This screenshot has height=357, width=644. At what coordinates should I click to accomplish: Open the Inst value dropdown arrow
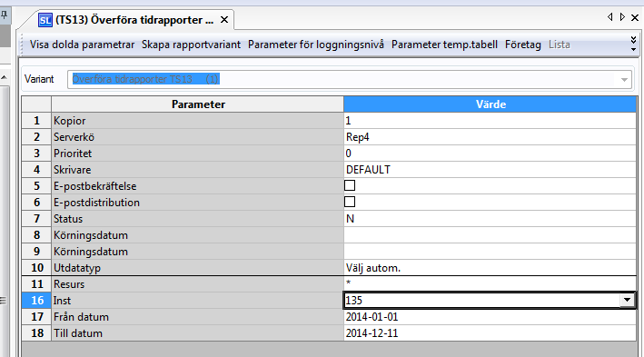click(x=627, y=300)
